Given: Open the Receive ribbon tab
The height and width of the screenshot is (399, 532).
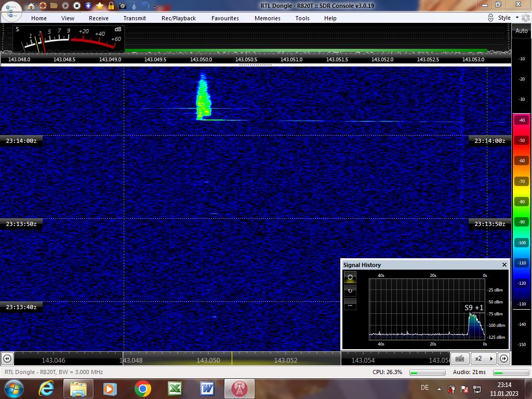Looking at the screenshot, I should (99, 18).
